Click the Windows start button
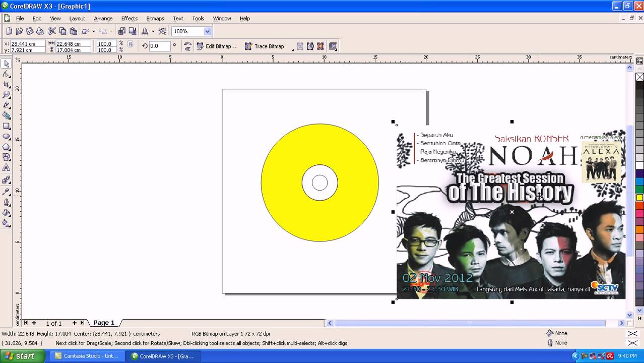This screenshot has height=363, width=644. click(x=19, y=356)
